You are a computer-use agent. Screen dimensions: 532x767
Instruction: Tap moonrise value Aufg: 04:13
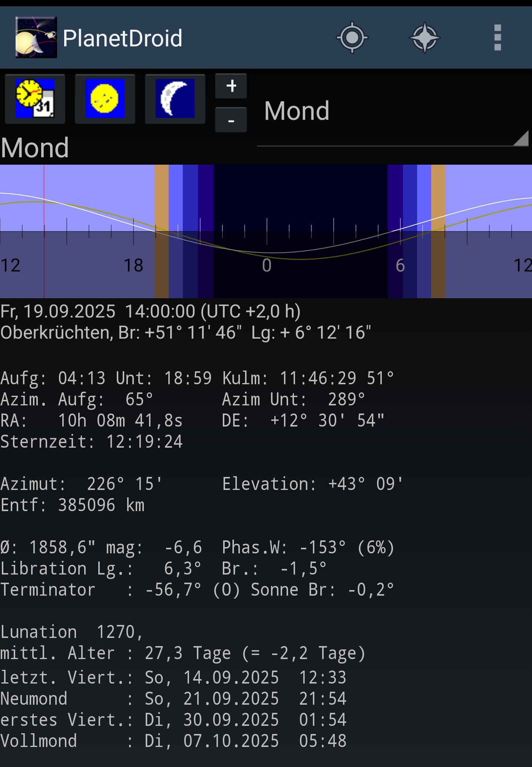click(53, 378)
